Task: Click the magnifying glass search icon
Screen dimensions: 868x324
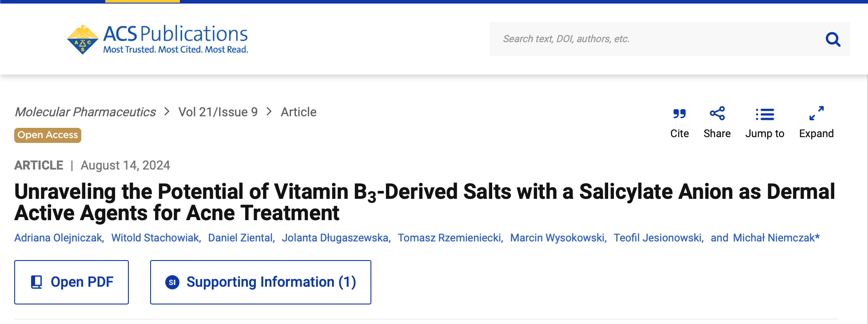Action: [x=833, y=40]
